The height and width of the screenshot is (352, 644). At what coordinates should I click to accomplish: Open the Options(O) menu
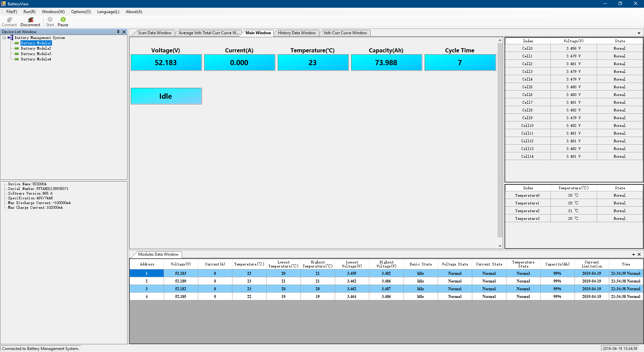point(81,12)
